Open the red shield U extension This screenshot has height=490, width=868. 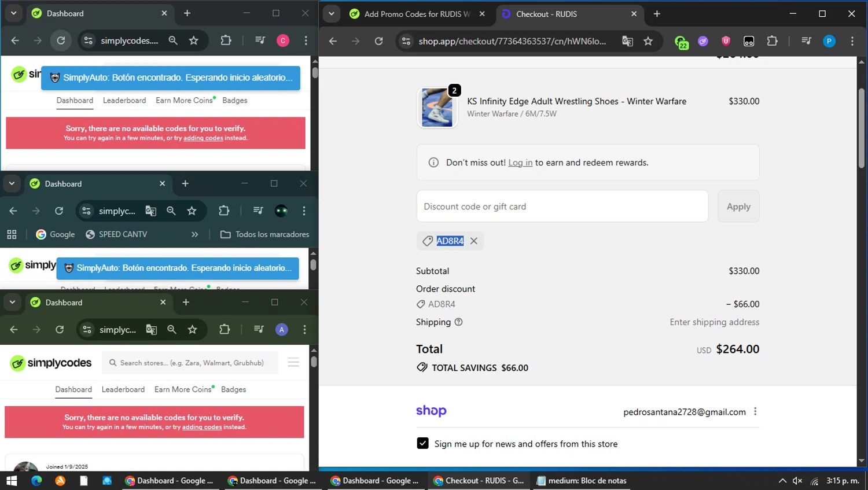click(x=726, y=40)
